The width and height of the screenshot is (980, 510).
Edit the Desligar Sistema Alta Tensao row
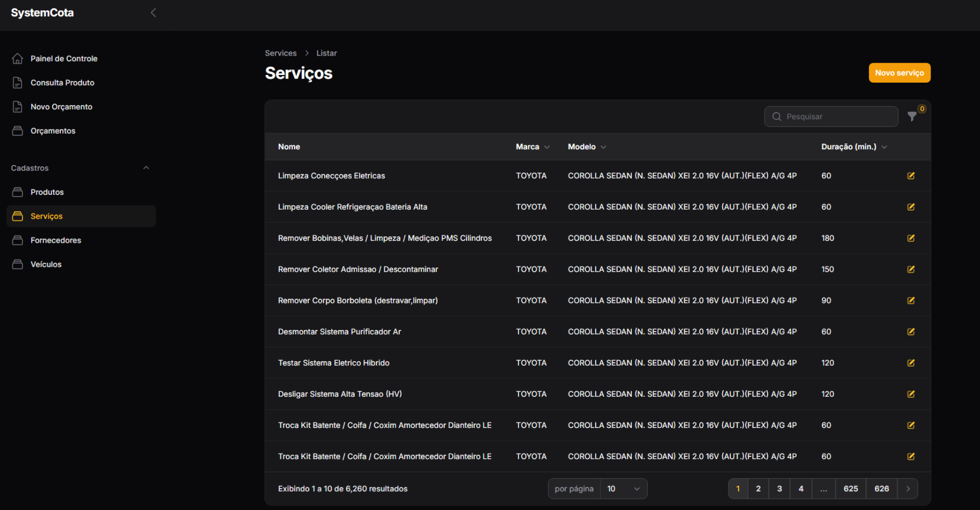(911, 394)
